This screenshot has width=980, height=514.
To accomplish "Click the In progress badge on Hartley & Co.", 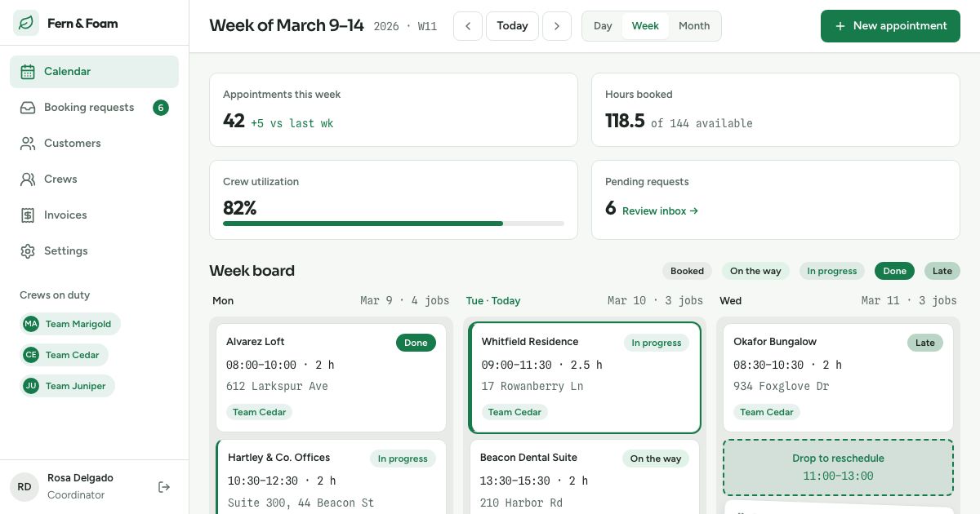I will 403,459.
